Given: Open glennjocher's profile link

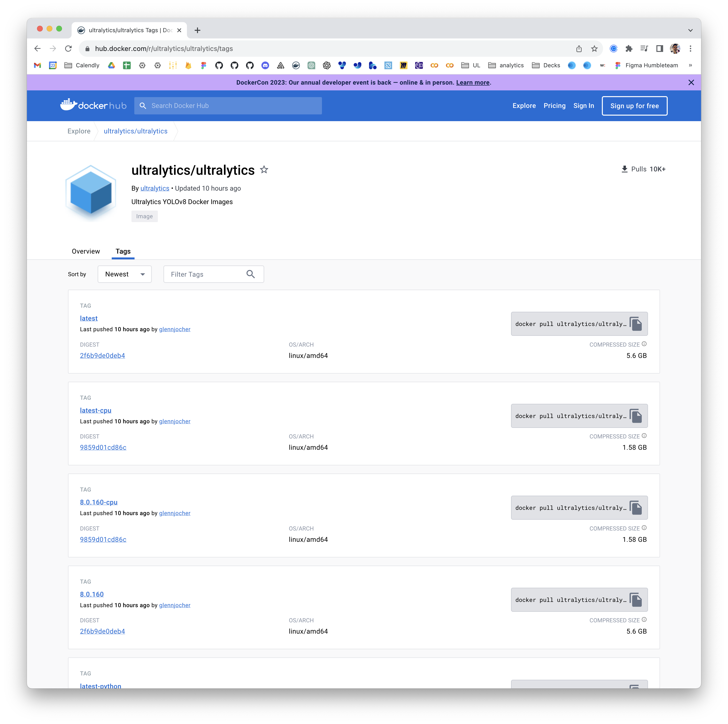Looking at the screenshot, I should [x=174, y=329].
